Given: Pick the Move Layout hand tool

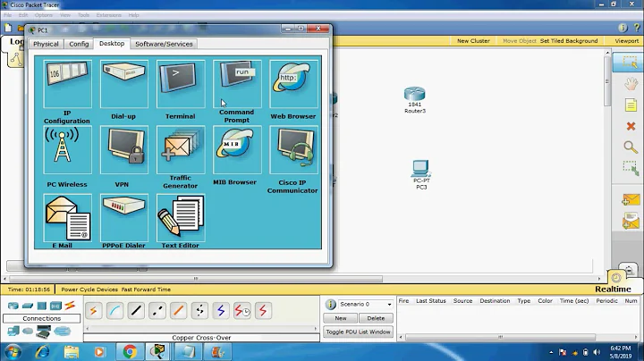Looking at the screenshot, I should (x=631, y=84).
